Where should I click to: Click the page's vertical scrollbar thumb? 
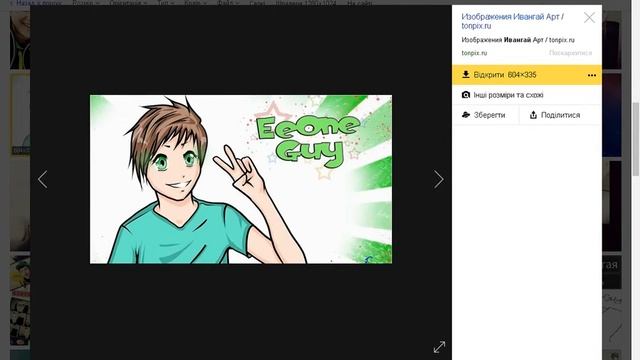coord(636,139)
